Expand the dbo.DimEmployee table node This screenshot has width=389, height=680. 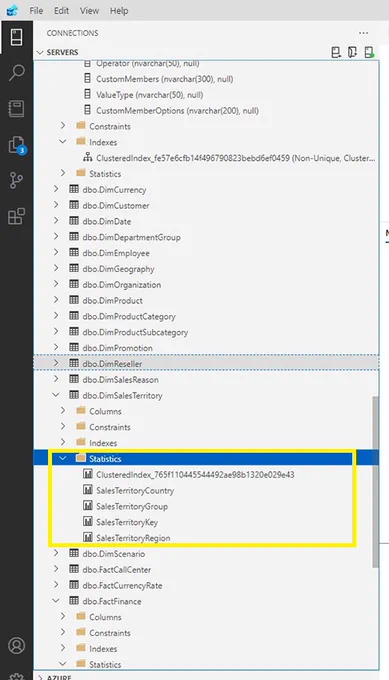point(56,252)
